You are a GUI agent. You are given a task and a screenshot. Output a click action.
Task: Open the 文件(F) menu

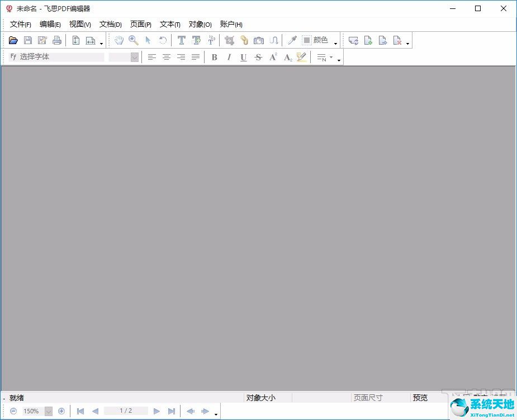21,24
